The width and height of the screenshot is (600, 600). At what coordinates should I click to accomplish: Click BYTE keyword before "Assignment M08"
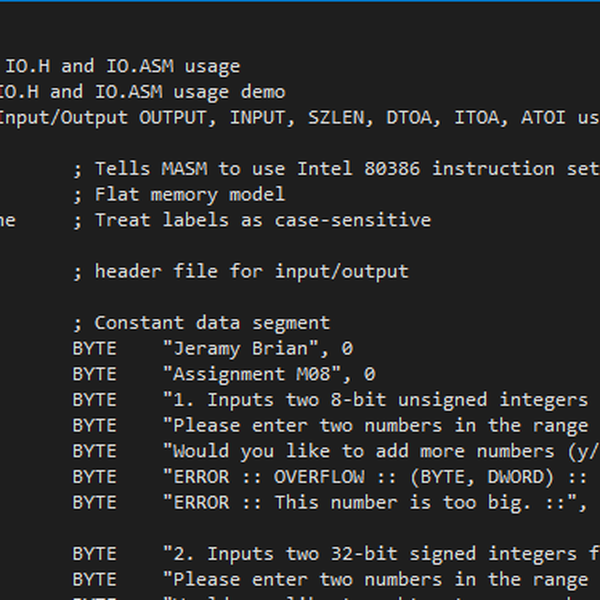(94, 375)
